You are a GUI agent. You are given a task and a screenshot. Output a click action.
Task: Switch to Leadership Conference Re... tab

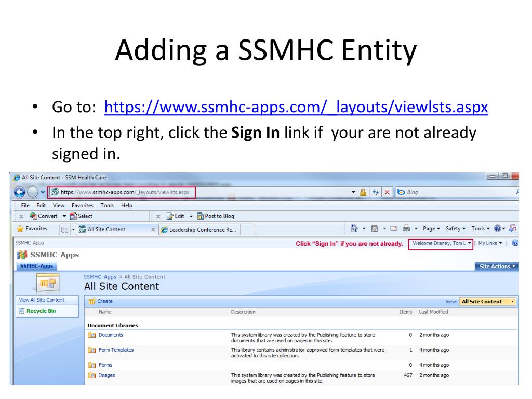[199, 230]
